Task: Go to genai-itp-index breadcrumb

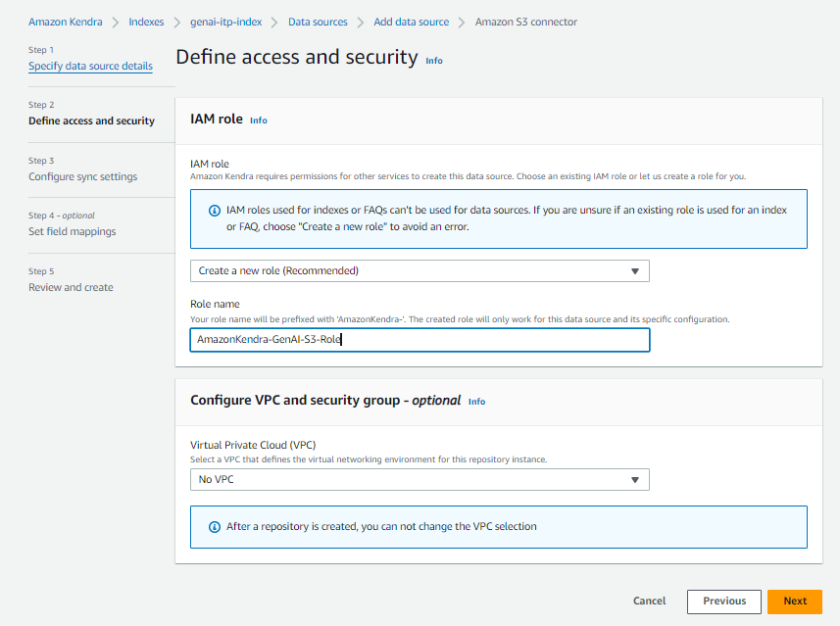Action: pyautogui.click(x=225, y=22)
